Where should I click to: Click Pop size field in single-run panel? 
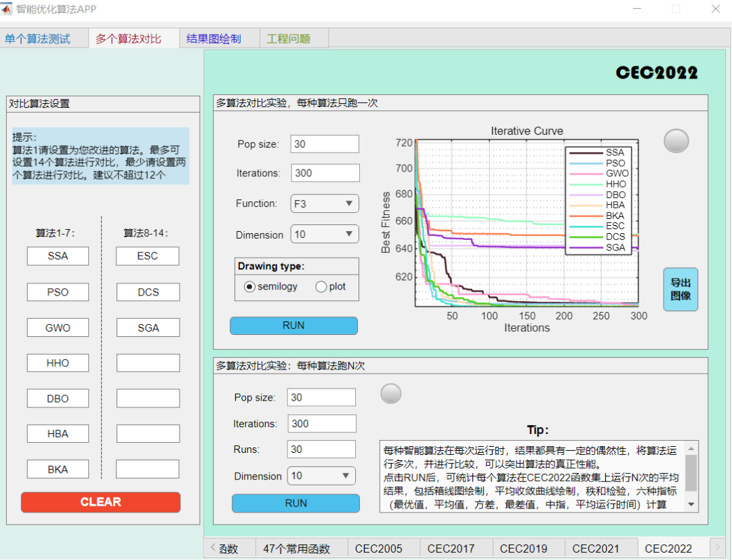[325, 144]
